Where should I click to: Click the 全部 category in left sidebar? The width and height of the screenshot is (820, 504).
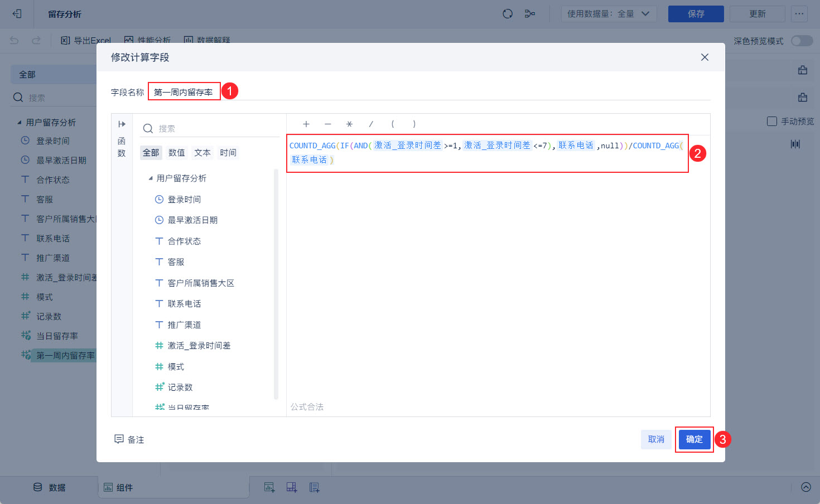(54, 75)
